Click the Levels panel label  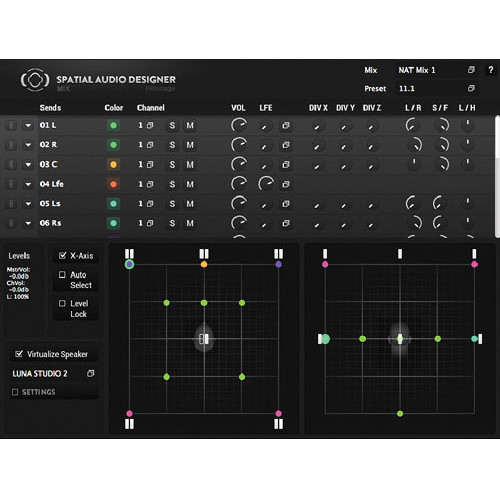coord(19,256)
